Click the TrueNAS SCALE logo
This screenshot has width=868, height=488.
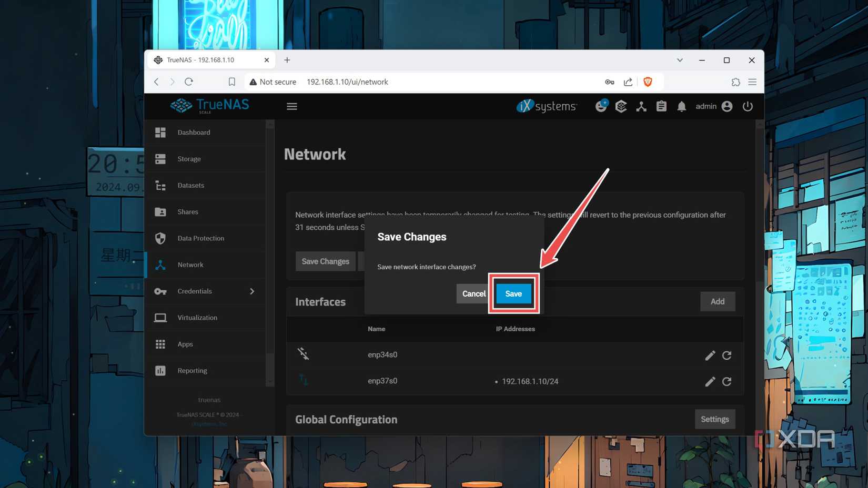[209, 105]
